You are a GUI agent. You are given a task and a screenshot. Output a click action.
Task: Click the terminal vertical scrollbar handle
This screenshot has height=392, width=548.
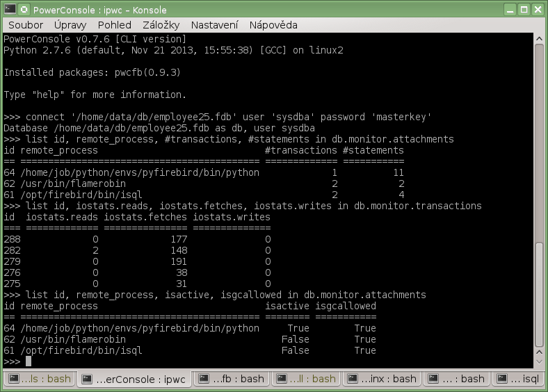tap(540, 294)
